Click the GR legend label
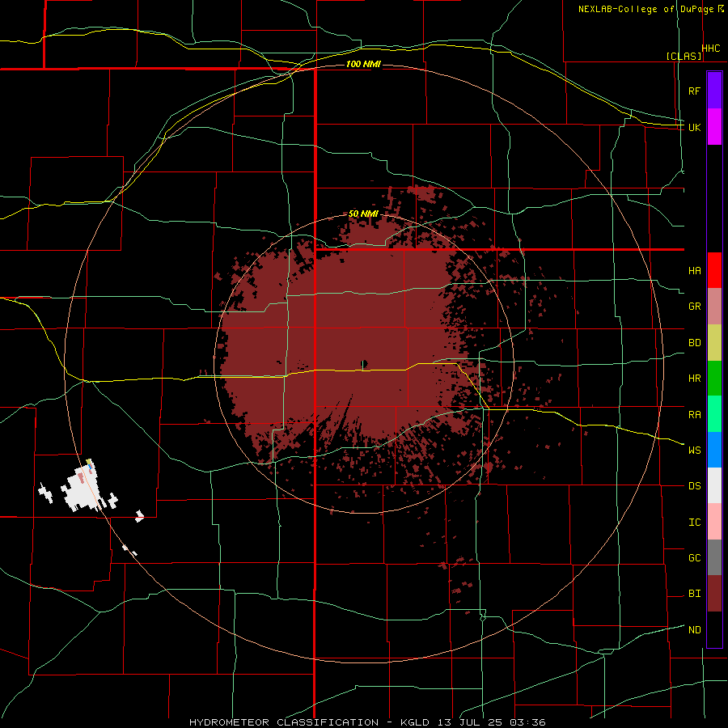 [694, 307]
